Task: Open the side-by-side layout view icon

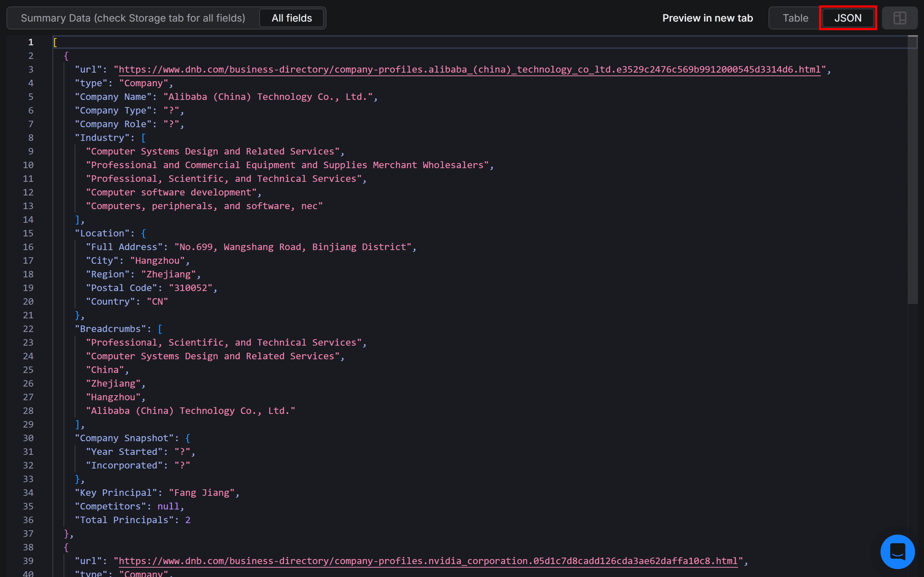Action: point(899,18)
